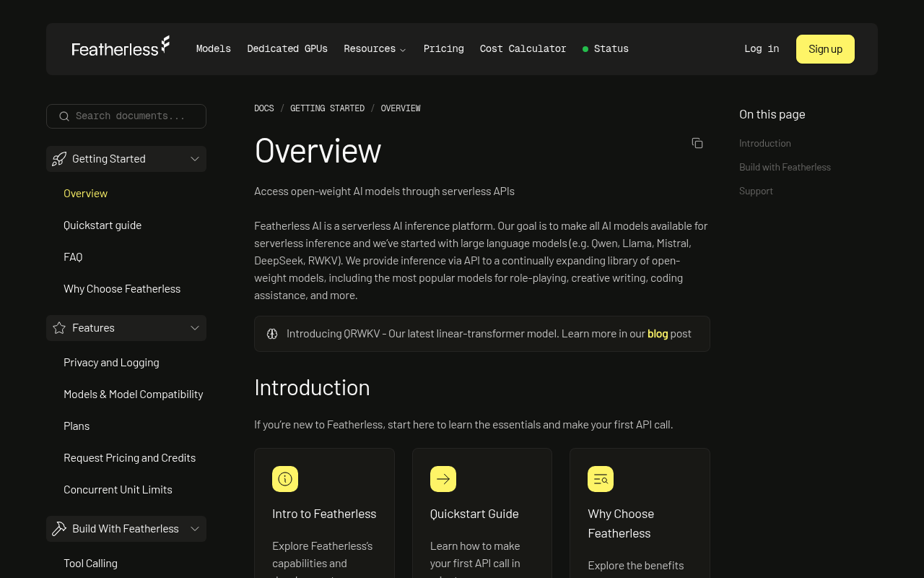Click the OVERVIEW breadcrumb
This screenshot has width=924, height=578.
pos(401,108)
